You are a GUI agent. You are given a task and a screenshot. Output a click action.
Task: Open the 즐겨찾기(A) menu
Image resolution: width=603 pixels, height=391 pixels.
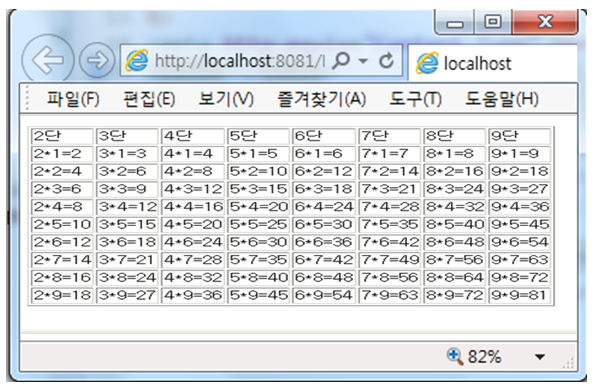321,99
